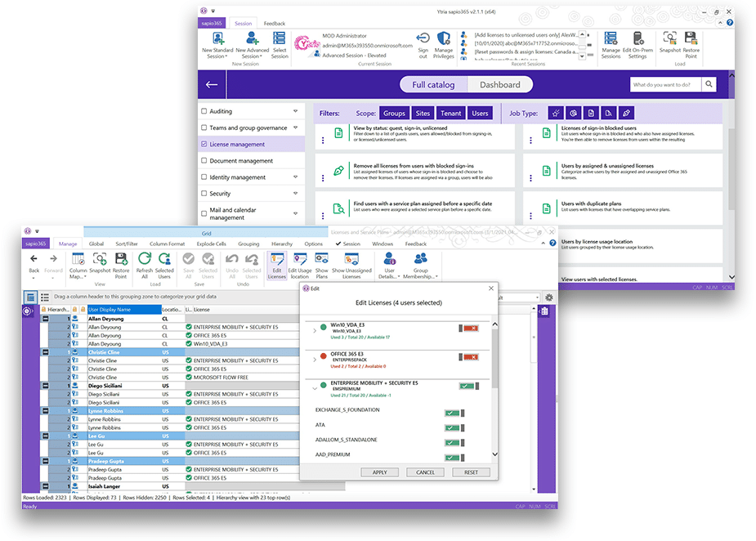Image resolution: width=756 pixels, height=541 pixels.
Task: Open the Feedback tab in main window
Action: (275, 23)
